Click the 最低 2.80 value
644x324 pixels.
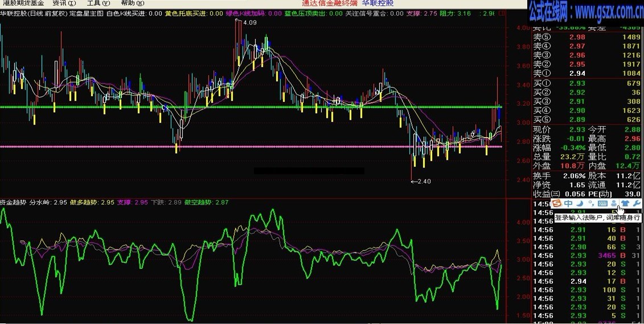tap(633, 148)
